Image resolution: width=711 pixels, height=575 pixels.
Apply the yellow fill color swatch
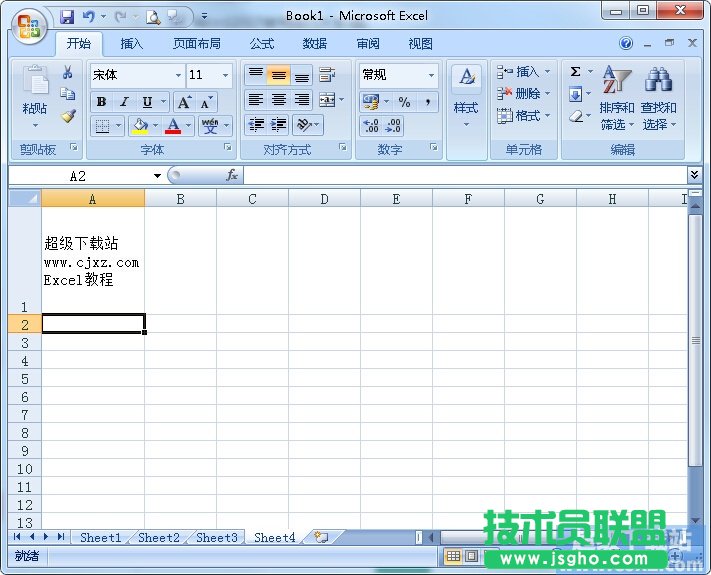pyautogui.click(x=140, y=126)
